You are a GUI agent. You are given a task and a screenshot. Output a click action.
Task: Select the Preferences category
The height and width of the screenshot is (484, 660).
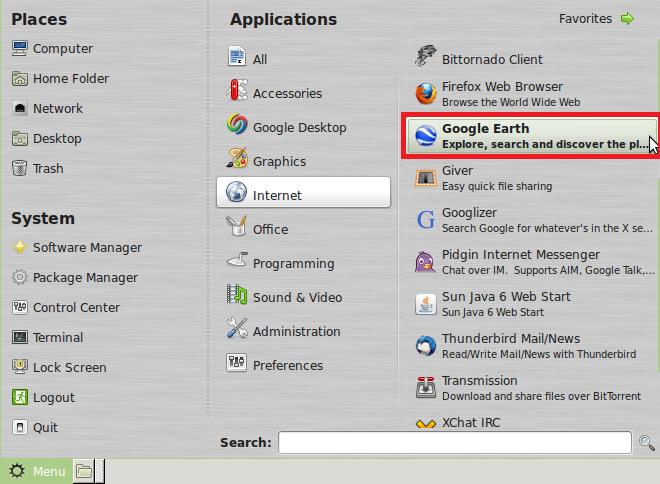click(303, 362)
